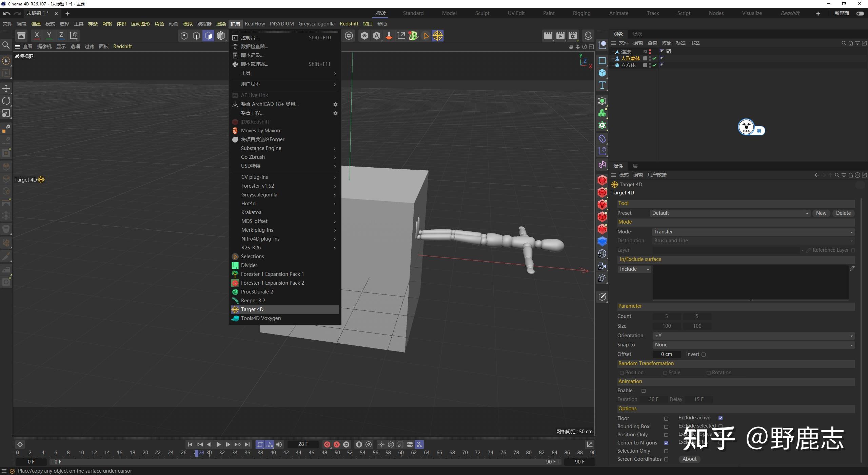The image size is (868, 475).
Task: Select the Cube primitive icon in the right panel
Action: pos(602,73)
